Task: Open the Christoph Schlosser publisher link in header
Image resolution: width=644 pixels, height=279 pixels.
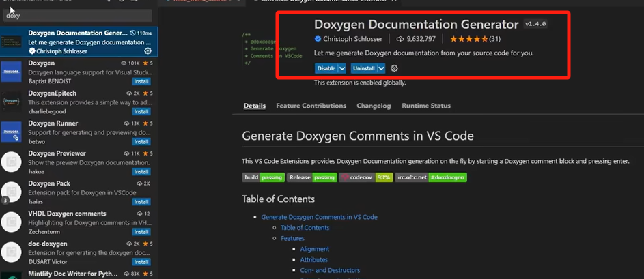Action: click(353, 40)
